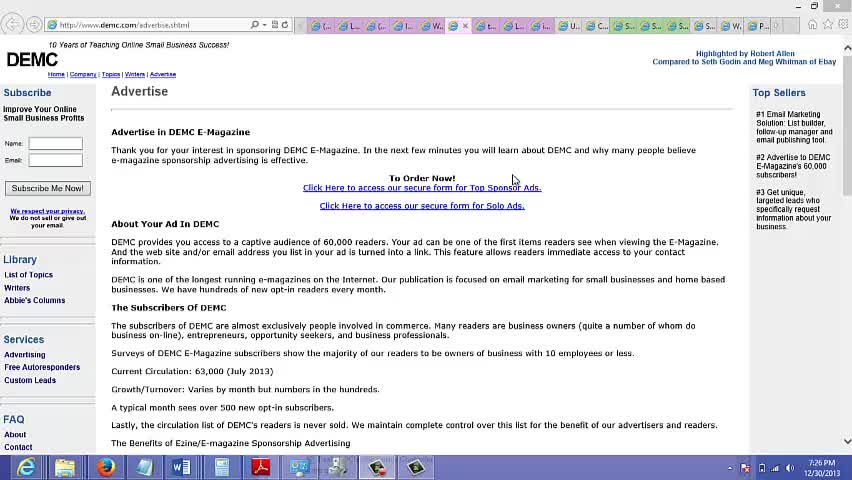
Task: Open File Explorer folder icon in taskbar
Action: [x=65, y=467]
